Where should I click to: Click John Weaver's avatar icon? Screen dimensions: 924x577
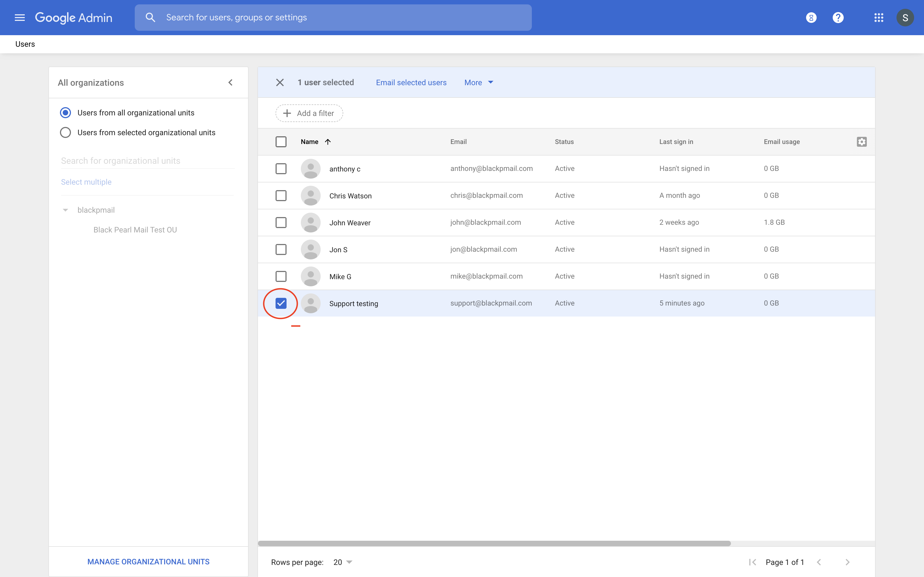310,223
